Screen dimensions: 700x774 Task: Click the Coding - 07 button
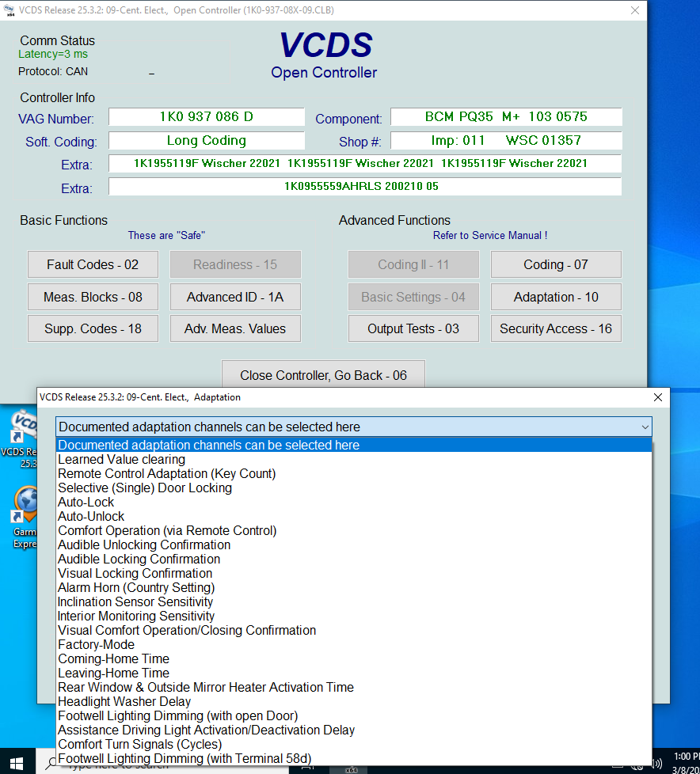pyautogui.click(x=555, y=265)
